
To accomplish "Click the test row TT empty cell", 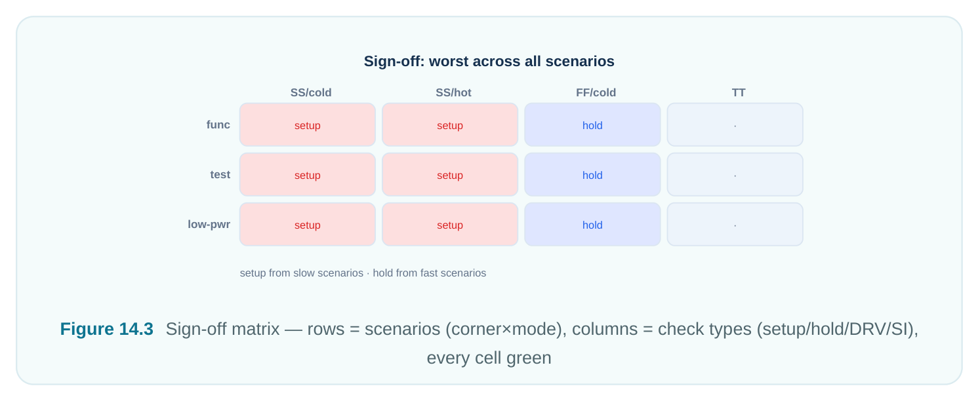I will [735, 174].
